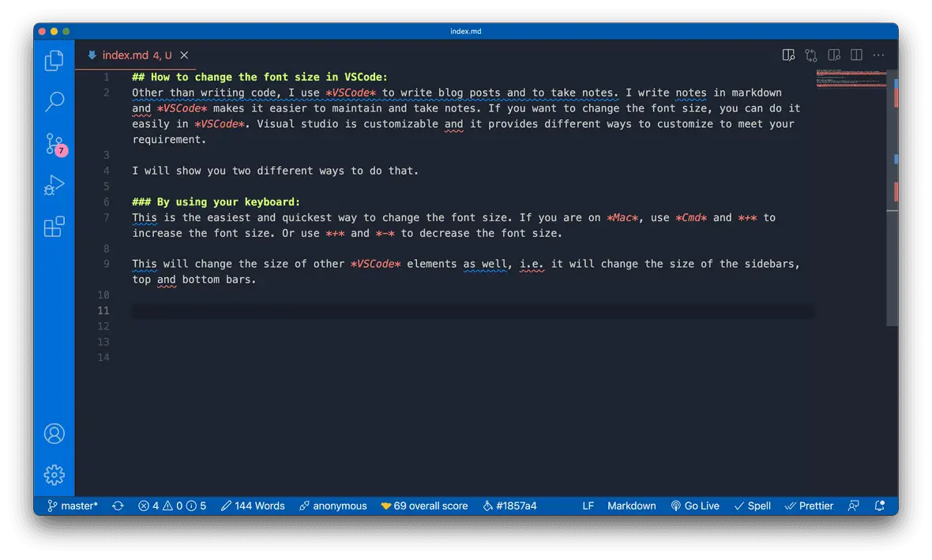
Task: Toggle Prettier formatting in the status bar
Action: tap(809, 506)
